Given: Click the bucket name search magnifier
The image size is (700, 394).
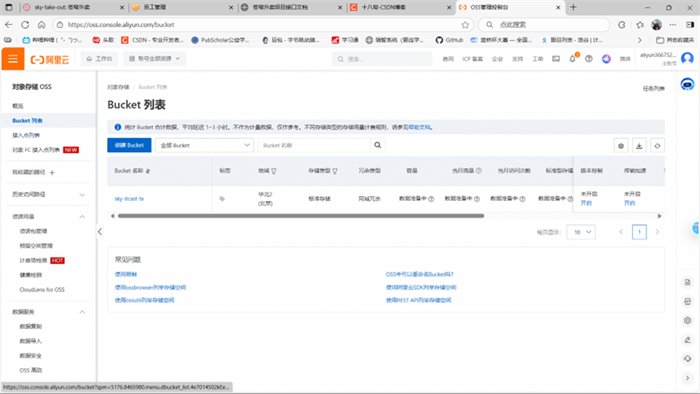Looking at the screenshot, I should pos(378,145).
